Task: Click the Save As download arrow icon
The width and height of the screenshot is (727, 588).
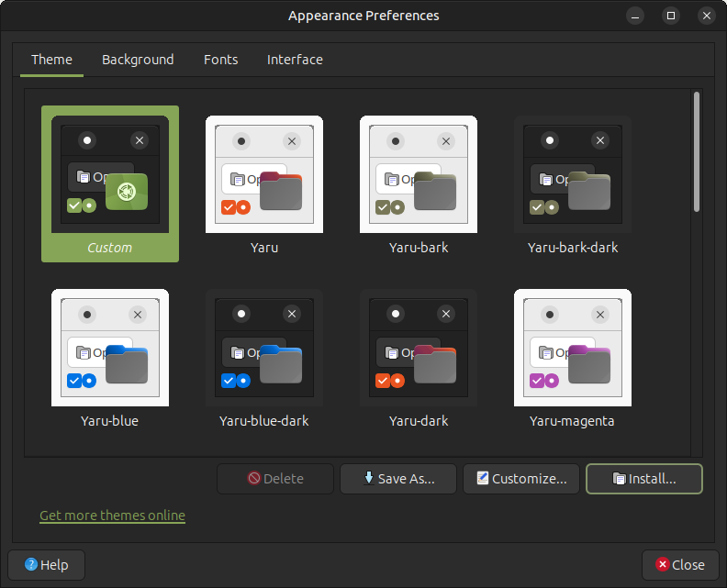Action: click(369, 478)
